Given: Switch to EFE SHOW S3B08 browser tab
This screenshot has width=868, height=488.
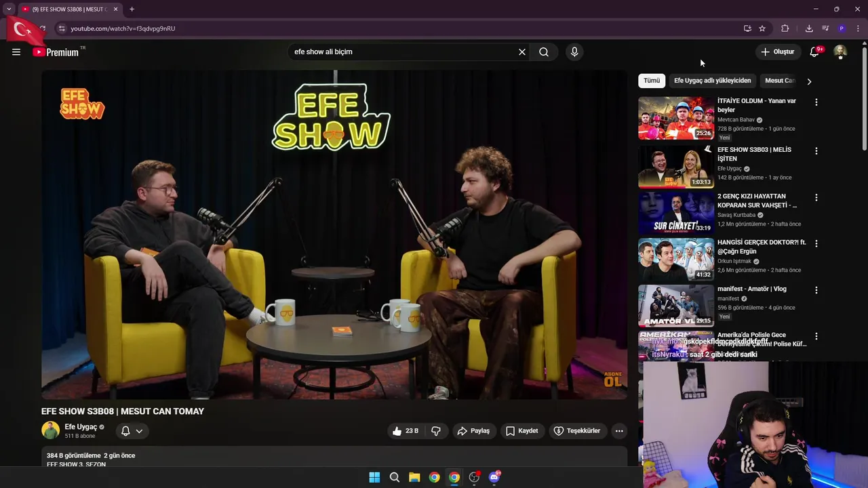Looking at the screenshot, I should [x=69, y=9].
